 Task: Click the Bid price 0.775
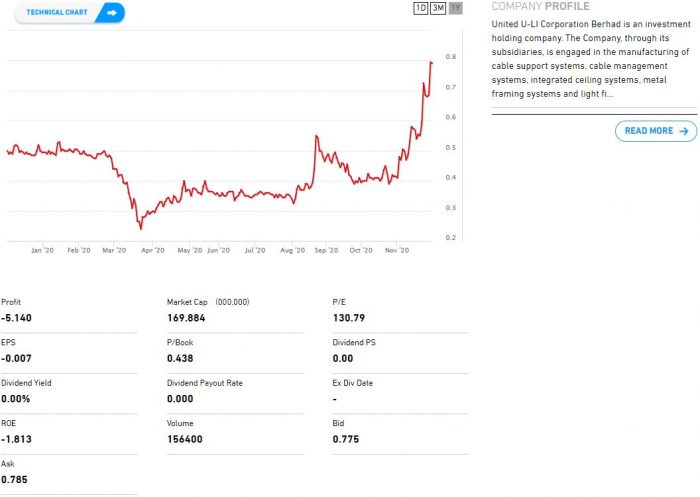(x=345, y=439)
